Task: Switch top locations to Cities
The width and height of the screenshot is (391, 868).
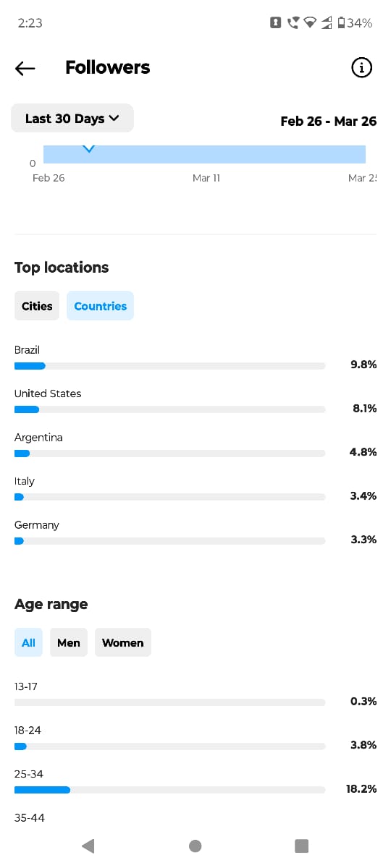Action: (x=37, y=306)
